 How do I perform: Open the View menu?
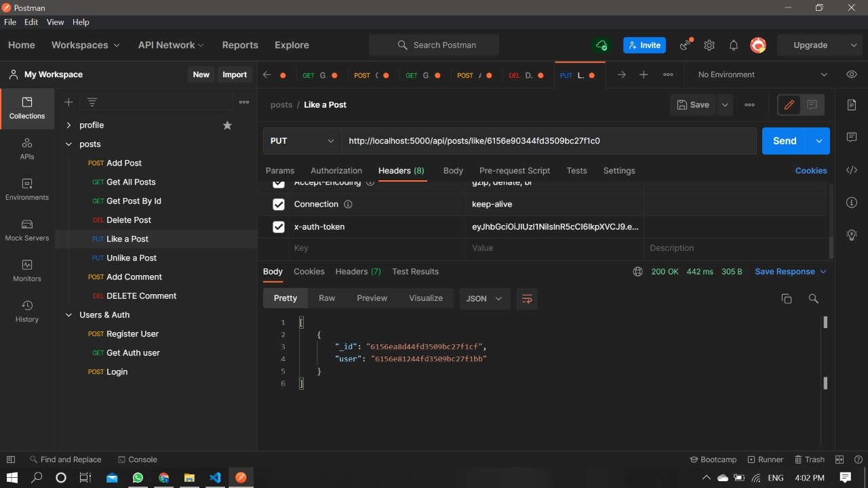[56, 22]
